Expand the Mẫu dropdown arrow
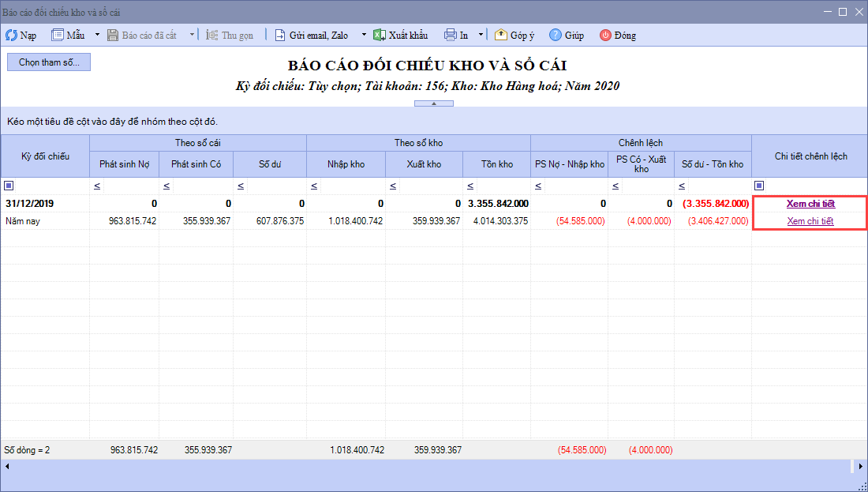The image size is (868, 492). pos(97,36)
